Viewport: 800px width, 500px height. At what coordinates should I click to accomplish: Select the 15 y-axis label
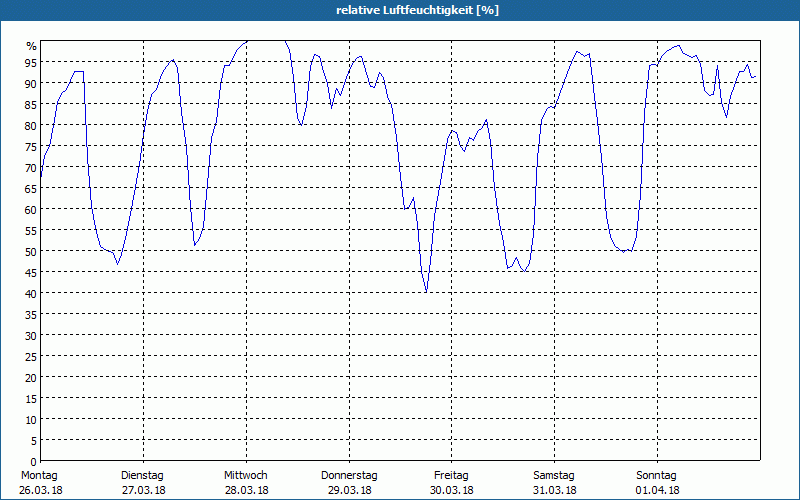coord(32,398)
